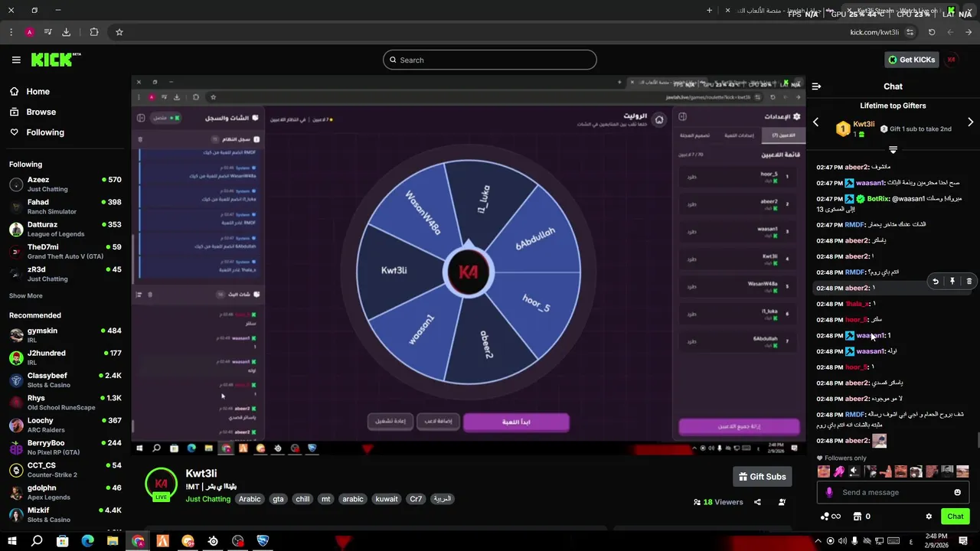Viewport: 980px width, 551px height.
Task: Open gdolphn recommended channel
Action: point(65,492)
